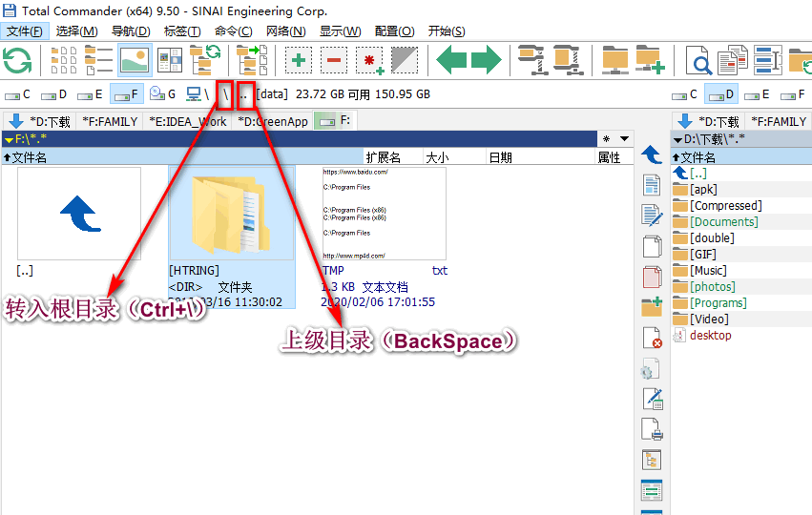
Task: Click root directory backslash button
Action: [225, 94]
